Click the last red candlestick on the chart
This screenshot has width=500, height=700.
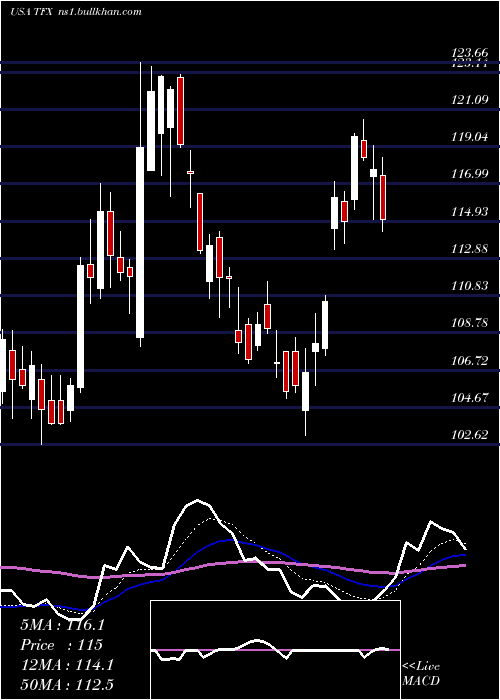383,195
